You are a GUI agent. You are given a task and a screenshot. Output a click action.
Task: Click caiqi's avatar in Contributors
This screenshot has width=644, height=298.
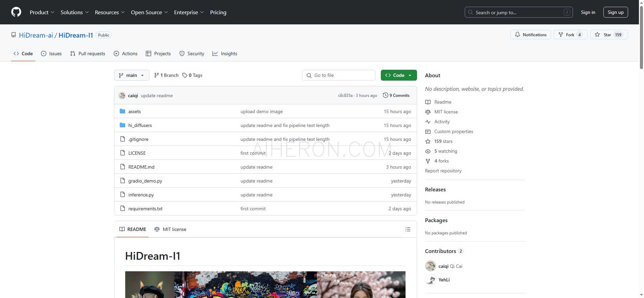(430, 266)
